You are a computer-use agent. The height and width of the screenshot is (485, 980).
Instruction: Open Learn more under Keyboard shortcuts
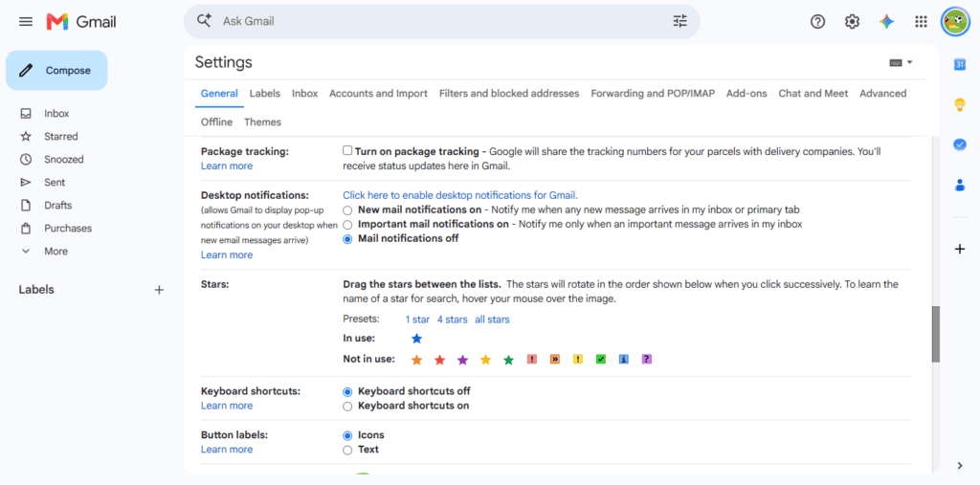click(x=227, y=406)
